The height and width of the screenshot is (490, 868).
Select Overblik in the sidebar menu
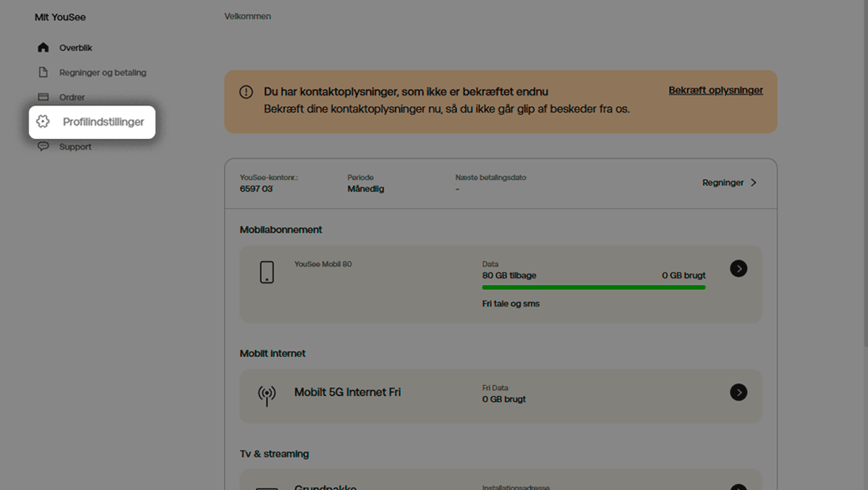click(x=76, y=48)
